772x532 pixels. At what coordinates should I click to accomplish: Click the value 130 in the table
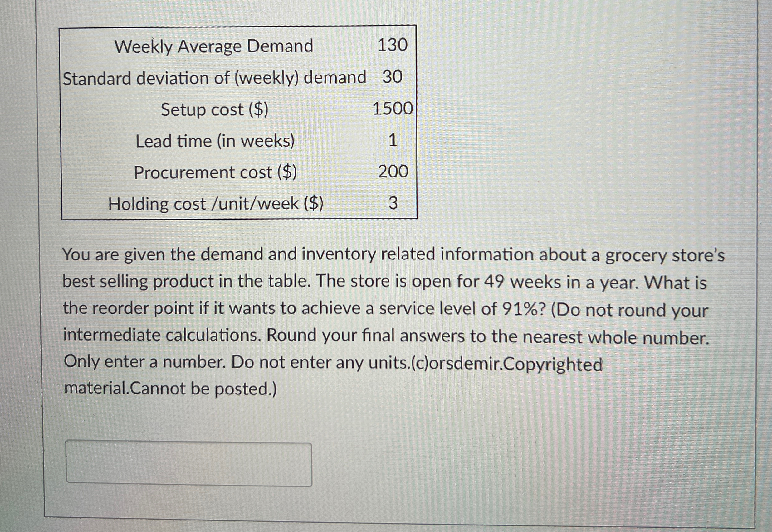pos(393,46)
